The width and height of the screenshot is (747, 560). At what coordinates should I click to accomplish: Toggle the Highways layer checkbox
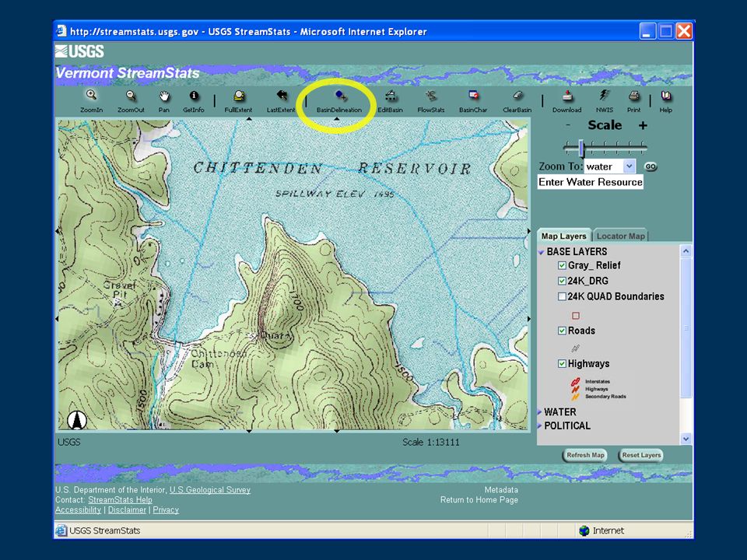[x=562, y=364]
